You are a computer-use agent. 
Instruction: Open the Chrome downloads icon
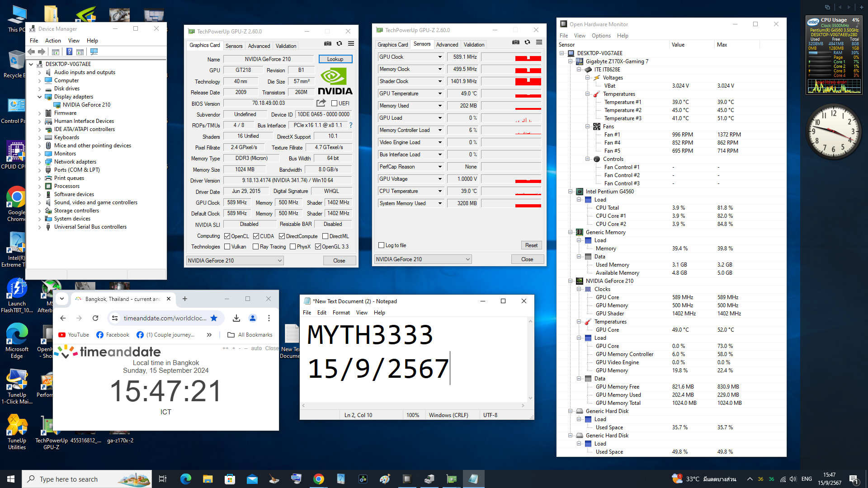(236, 319)
